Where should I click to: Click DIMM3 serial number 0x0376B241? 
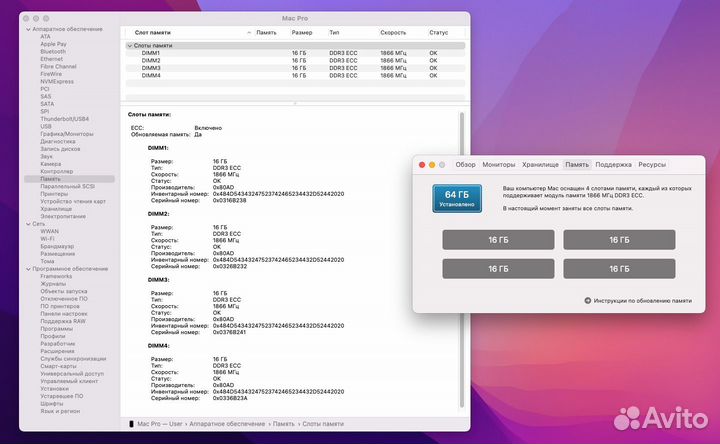[x=230, y=332]
